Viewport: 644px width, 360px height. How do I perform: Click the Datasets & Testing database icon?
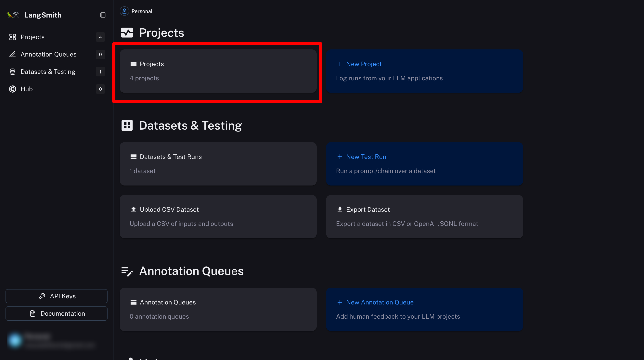[12, 72]
